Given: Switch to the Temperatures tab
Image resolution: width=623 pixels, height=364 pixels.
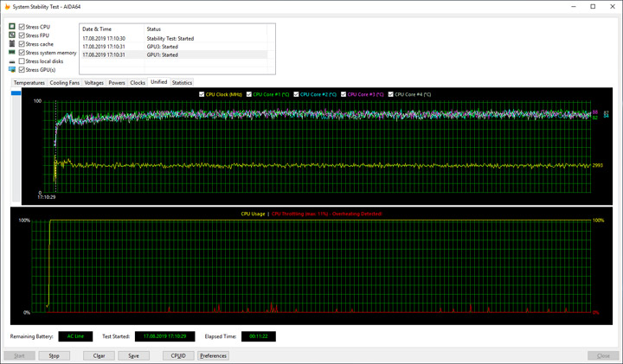Looking at the screenshot, I should point(29,83).
